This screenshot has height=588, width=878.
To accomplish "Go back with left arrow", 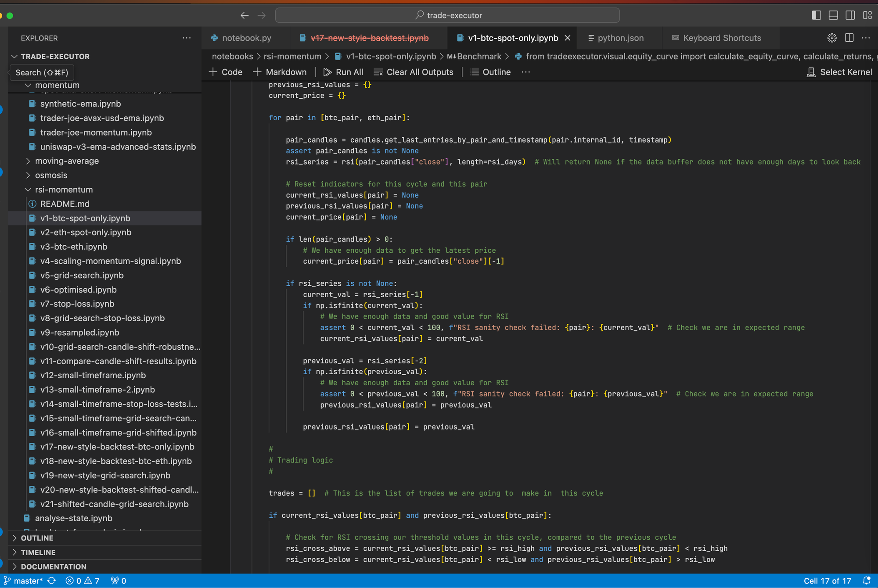I will [245, 15].
